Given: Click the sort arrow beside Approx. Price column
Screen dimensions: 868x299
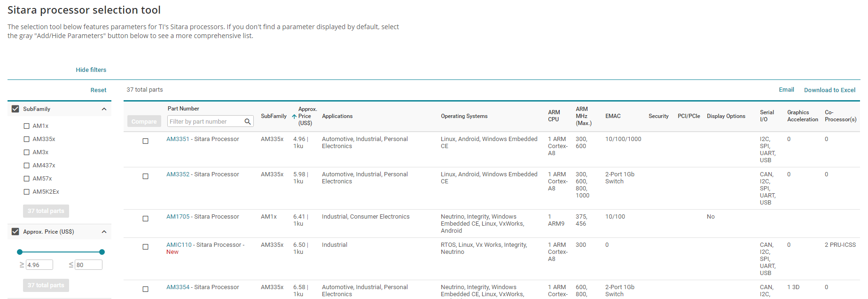Looking at the screenshot, I should point(294,117).
